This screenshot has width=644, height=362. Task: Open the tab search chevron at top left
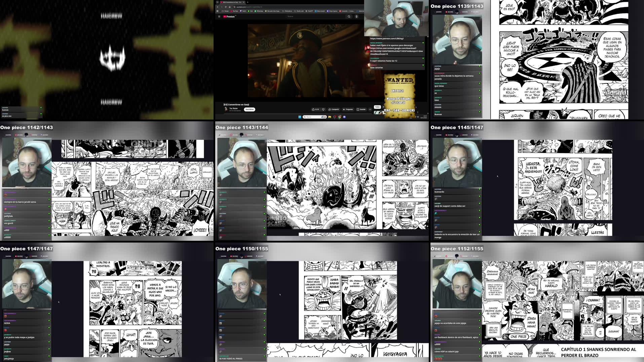pyautogui.click(x=218, y=2)
